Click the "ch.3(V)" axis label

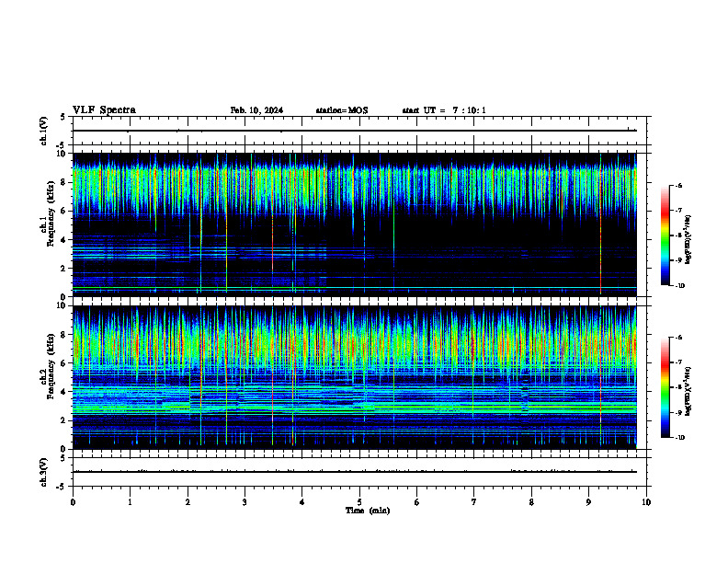pyautogui.click(x=44, y=473)
